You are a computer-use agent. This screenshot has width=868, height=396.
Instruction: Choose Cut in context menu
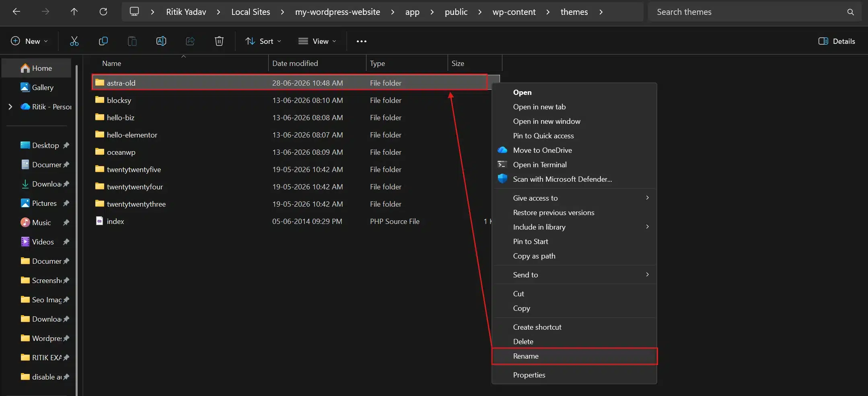point(574,293)
